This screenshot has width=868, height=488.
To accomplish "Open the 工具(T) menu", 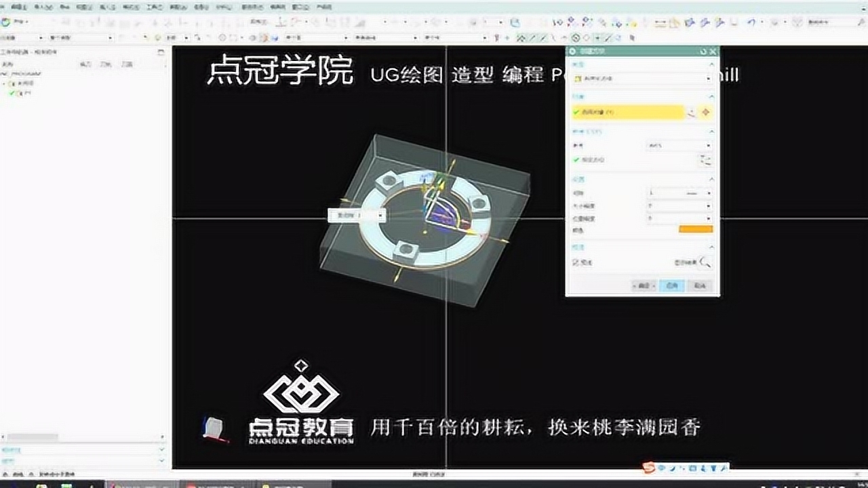I will click(154, 6).
